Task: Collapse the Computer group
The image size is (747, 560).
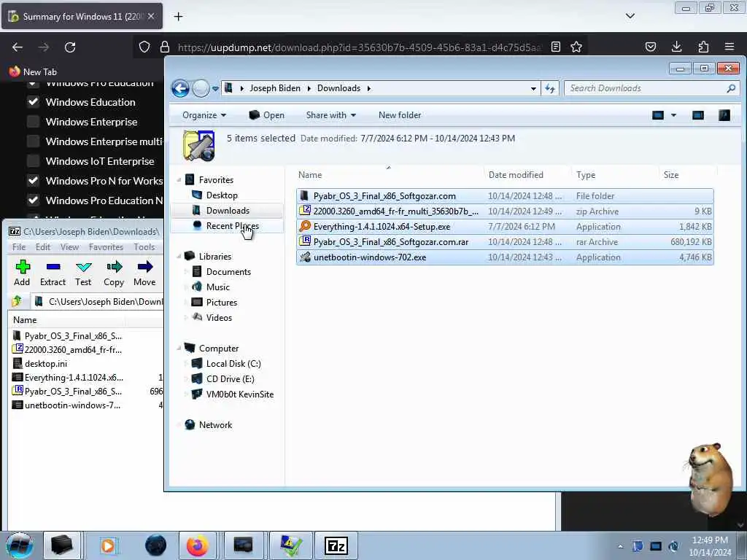Action: pos(179,348)
